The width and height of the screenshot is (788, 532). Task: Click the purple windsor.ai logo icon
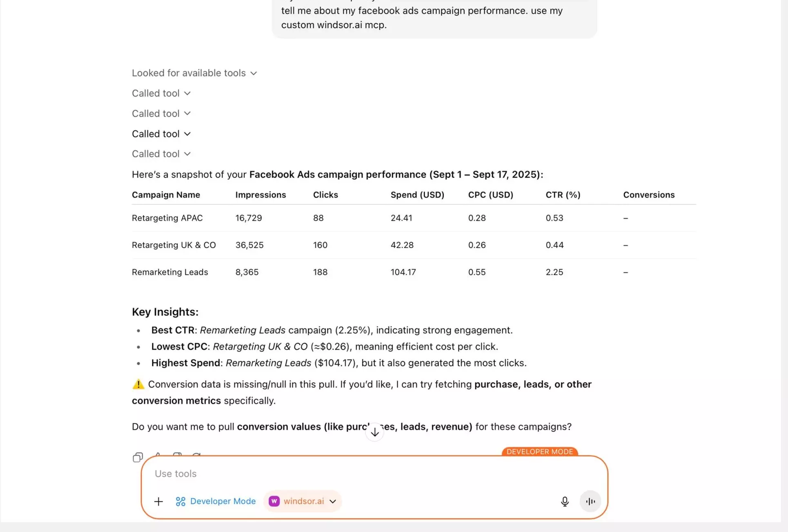point(274,501)
